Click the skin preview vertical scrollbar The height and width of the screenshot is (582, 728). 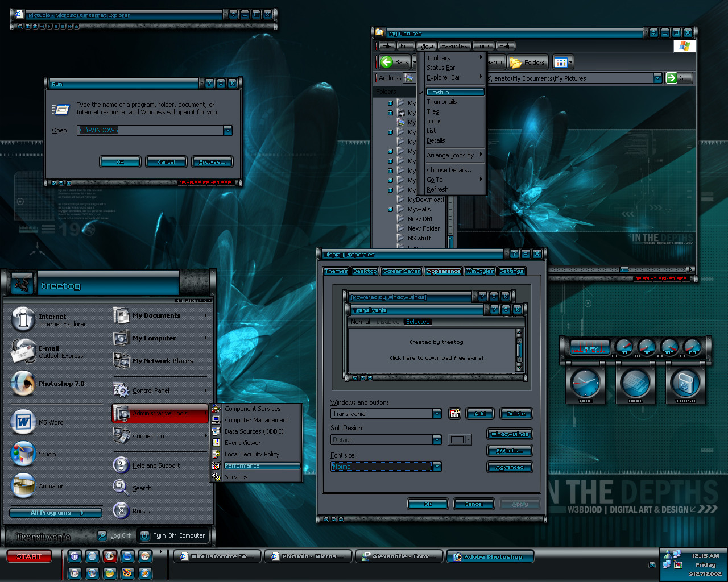click(519, 350)
